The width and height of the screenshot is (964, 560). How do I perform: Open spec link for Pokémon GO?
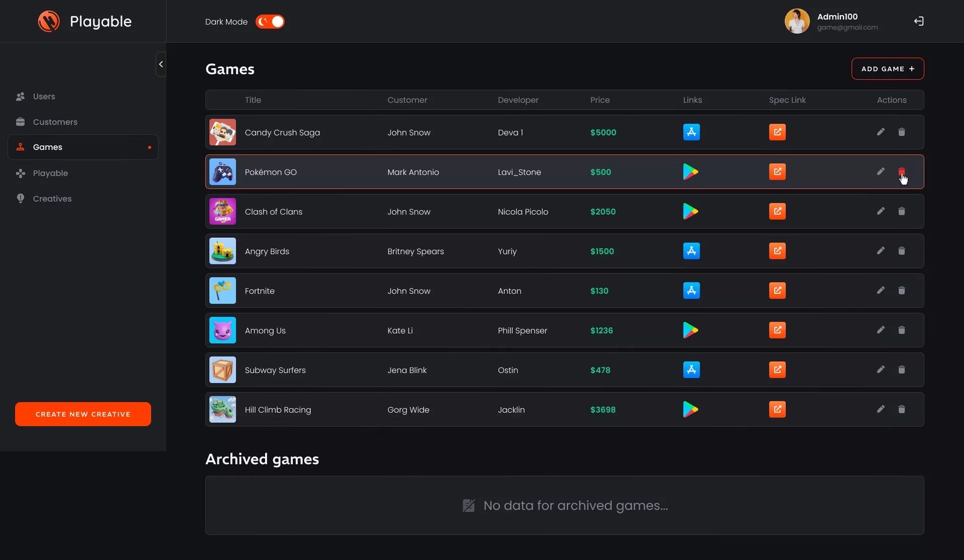coord(777,172)
